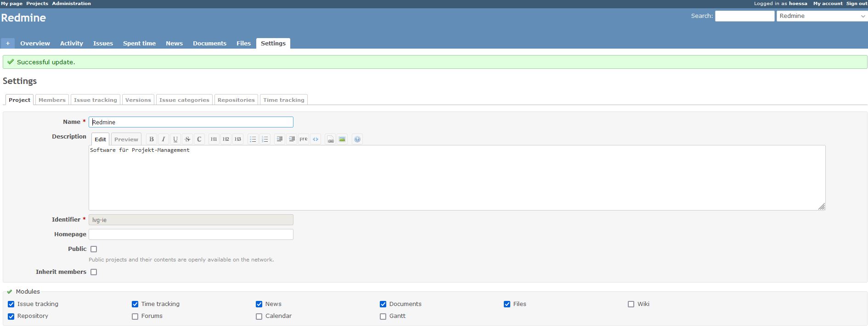Select the Settings menu tab
The height and width of the screenshot is (328, 868).
[273, 43]
